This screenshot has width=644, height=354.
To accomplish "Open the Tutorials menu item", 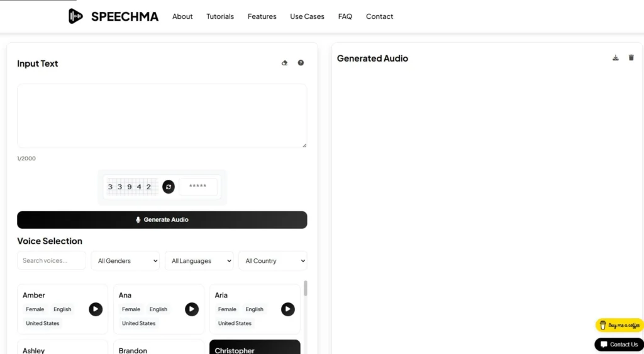I will pos(220,16).
